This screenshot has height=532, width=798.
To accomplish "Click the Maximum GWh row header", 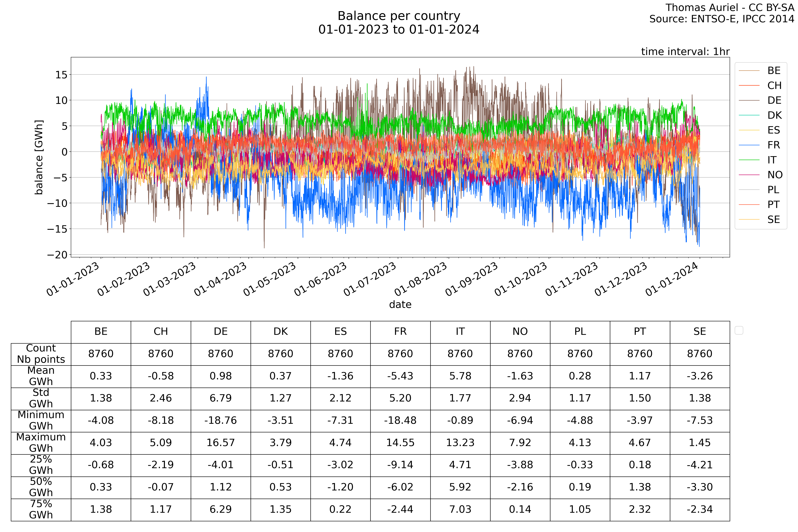I will pos(41,442).
